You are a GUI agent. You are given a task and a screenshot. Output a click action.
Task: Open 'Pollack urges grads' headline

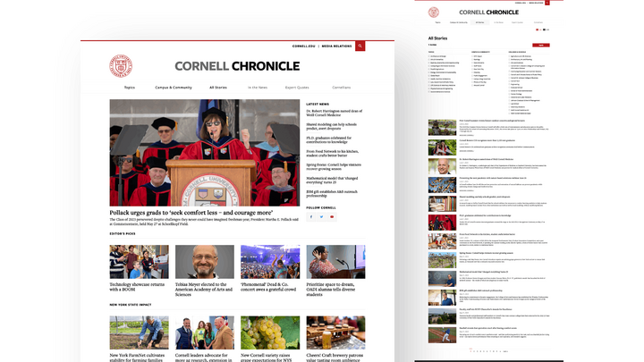(191, 213)
